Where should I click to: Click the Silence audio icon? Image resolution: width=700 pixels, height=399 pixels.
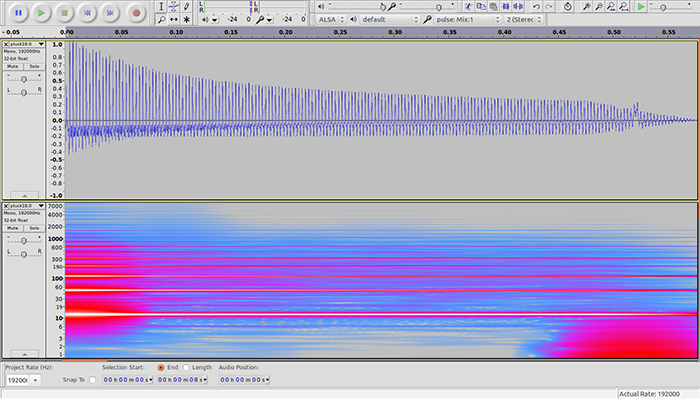(x=518, y=6)
